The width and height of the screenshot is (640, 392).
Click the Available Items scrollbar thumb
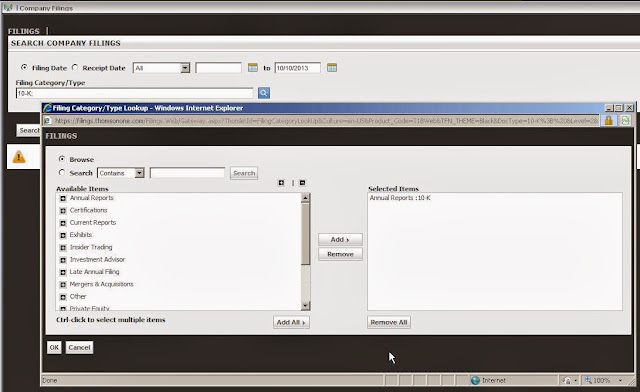tap(305, 234)
